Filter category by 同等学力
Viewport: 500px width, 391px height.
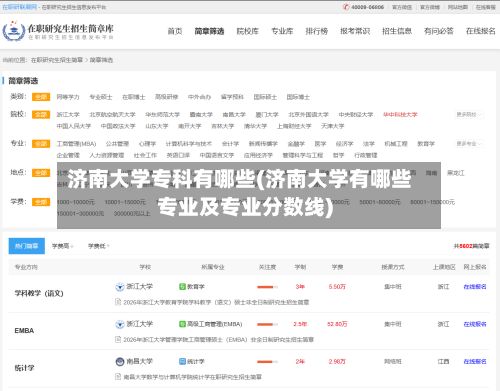pos(68,97)
